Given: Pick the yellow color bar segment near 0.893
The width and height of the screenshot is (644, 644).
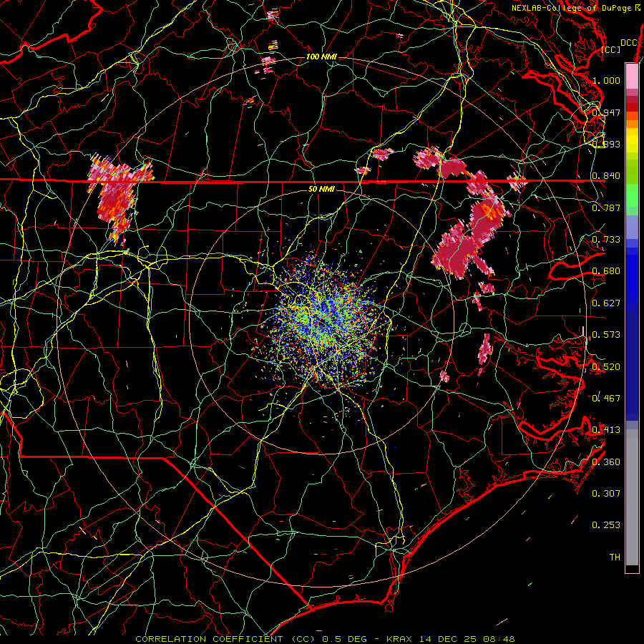Looking at the screenshot, I should point(632,141).
